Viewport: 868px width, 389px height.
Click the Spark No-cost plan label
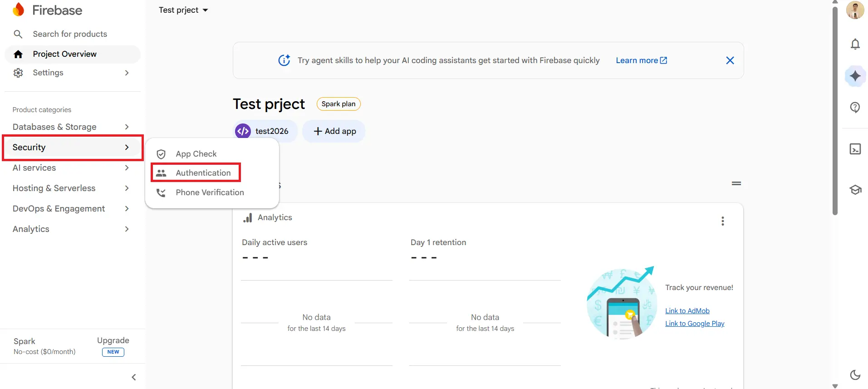pos(44,346)
